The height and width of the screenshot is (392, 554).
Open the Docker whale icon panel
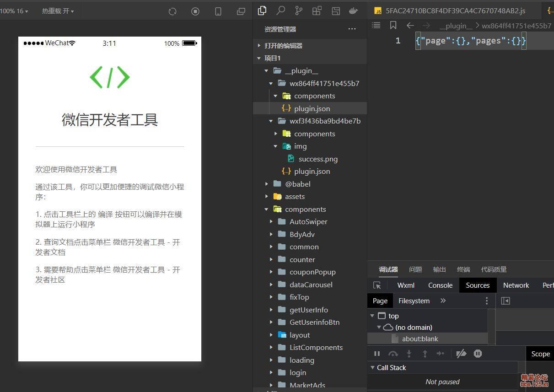point(353,11)
